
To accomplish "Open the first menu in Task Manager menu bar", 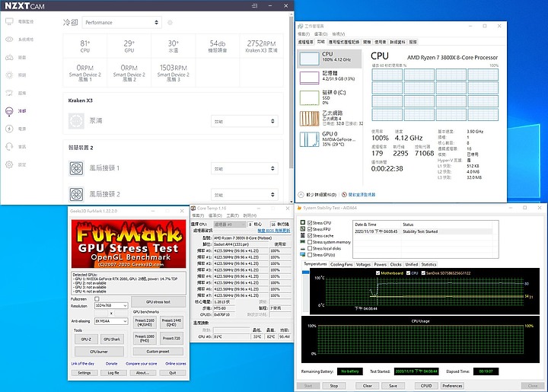I will [x=304, y=34].
